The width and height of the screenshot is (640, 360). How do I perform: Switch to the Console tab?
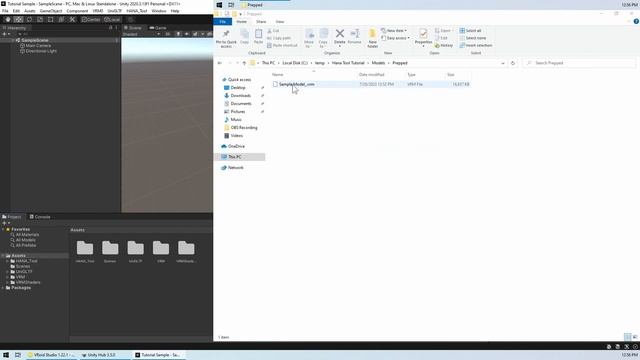click(40, 217)
